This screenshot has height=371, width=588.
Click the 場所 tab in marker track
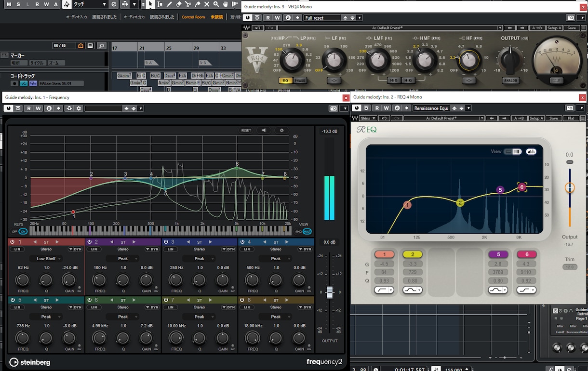point(19,63)
